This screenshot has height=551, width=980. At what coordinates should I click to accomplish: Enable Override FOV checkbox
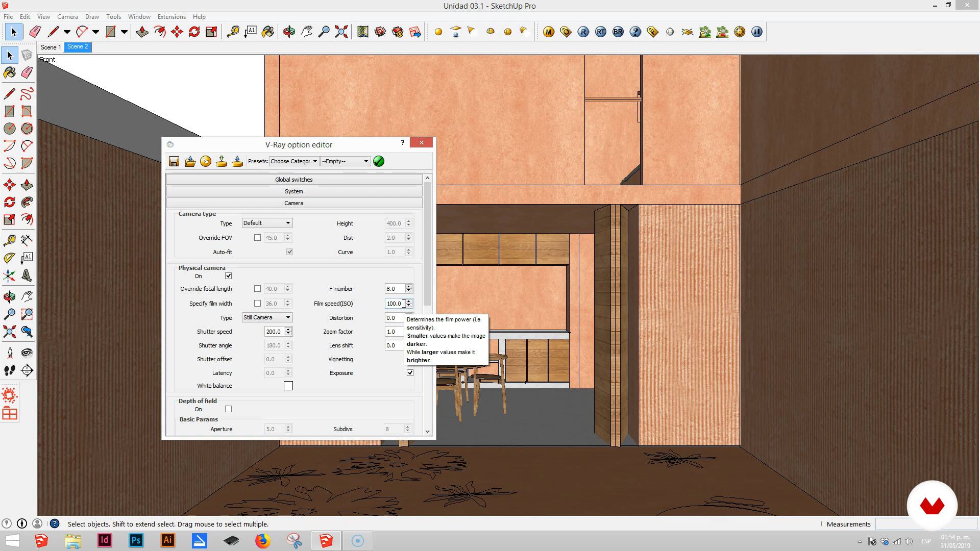[x=257, y=238]
